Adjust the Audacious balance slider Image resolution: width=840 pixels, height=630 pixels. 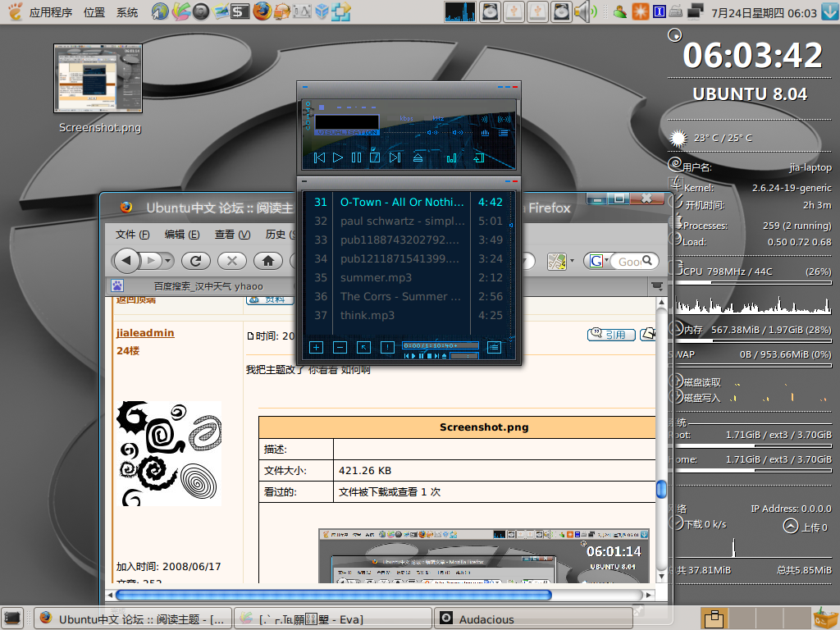(458, 132)
